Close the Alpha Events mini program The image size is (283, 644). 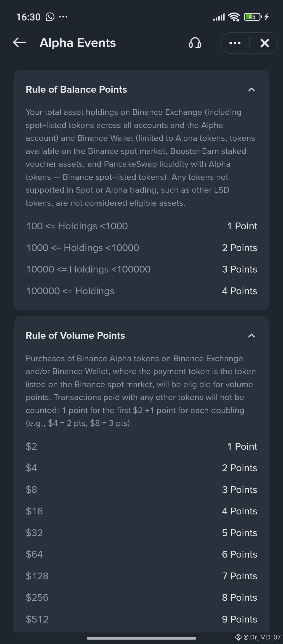point(265,43)
